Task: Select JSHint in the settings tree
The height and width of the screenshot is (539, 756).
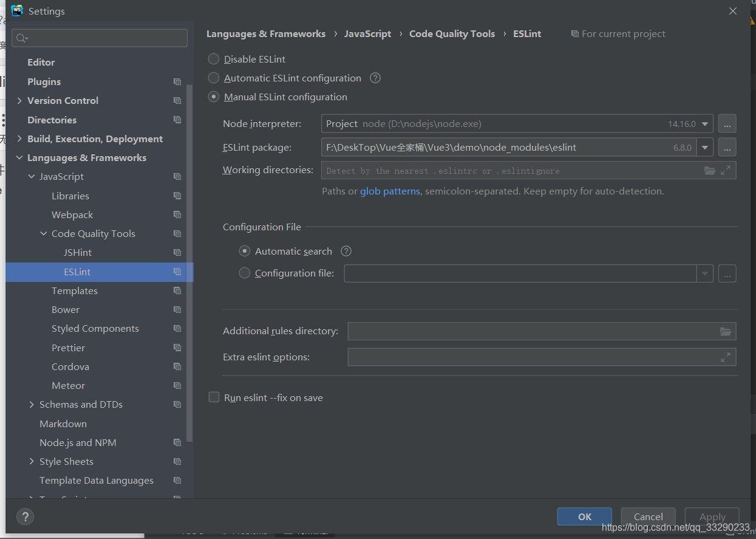Action: pyautogui.click(x=78, y=252)
